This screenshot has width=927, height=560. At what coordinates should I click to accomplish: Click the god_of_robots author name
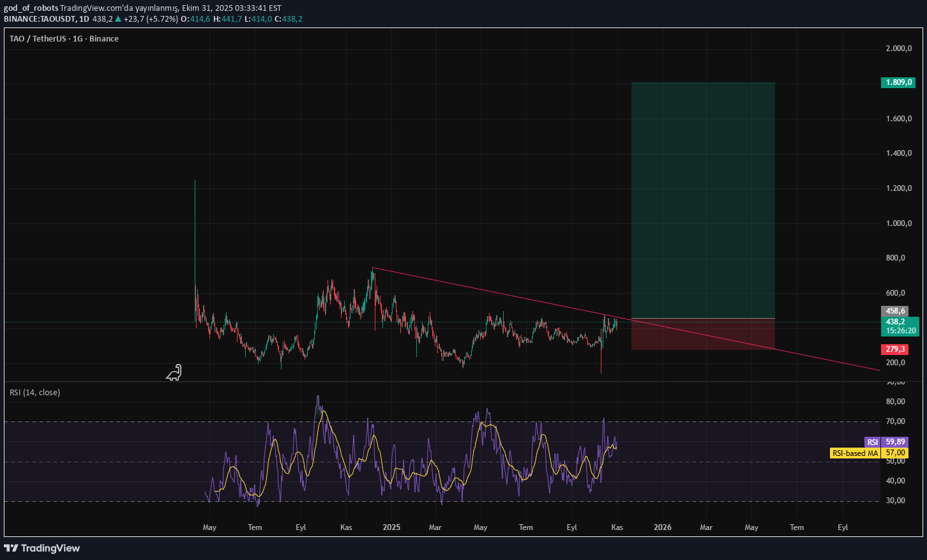tap(31, 8)
